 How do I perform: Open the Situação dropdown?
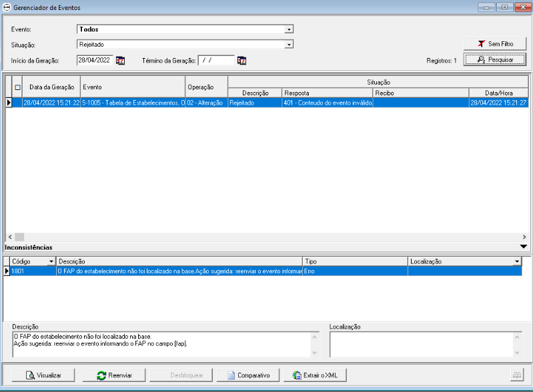click(289, 45)
